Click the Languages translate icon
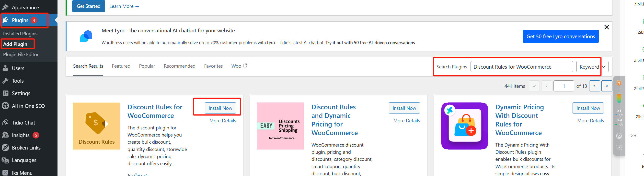 pyautogui.click(x=5, y=160)
